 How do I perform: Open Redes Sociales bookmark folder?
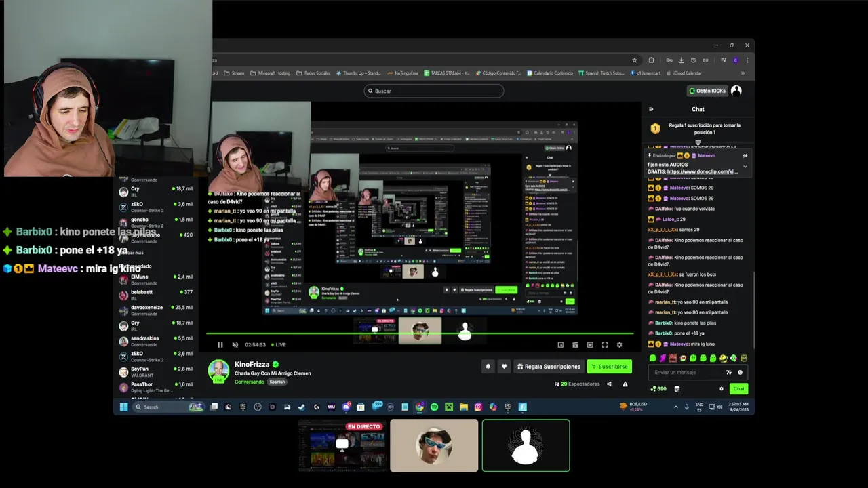tap(314, 73)
